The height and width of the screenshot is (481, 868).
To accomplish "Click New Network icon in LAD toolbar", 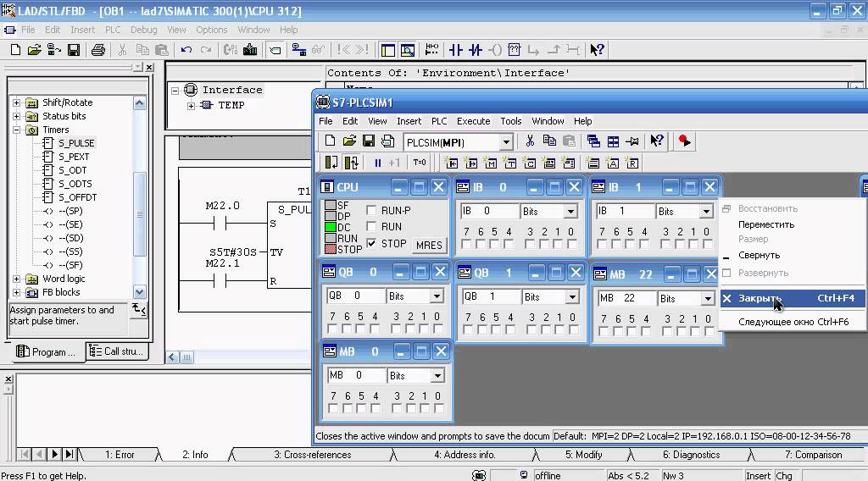I will (x=431, y=50).
